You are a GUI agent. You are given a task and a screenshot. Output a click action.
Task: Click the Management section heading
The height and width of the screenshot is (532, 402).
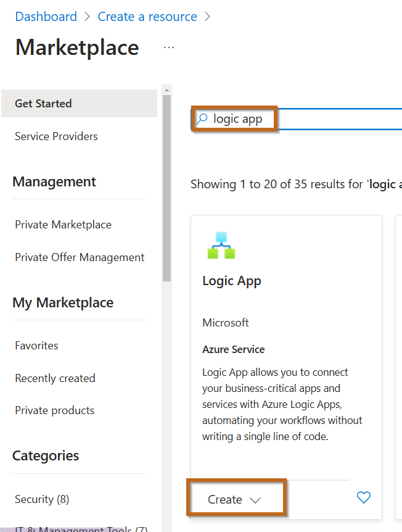(x=54, y=182)
